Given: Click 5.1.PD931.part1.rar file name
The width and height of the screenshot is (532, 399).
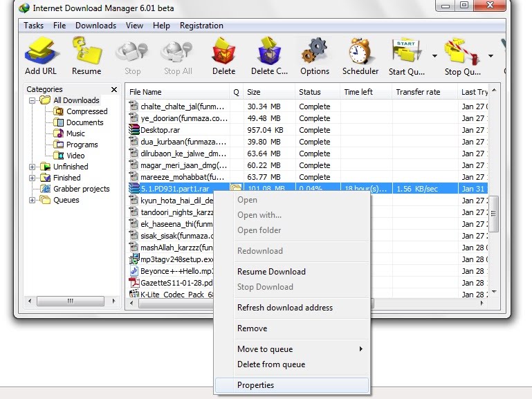Looking at the screenshot, I should (x=175, y=189).
